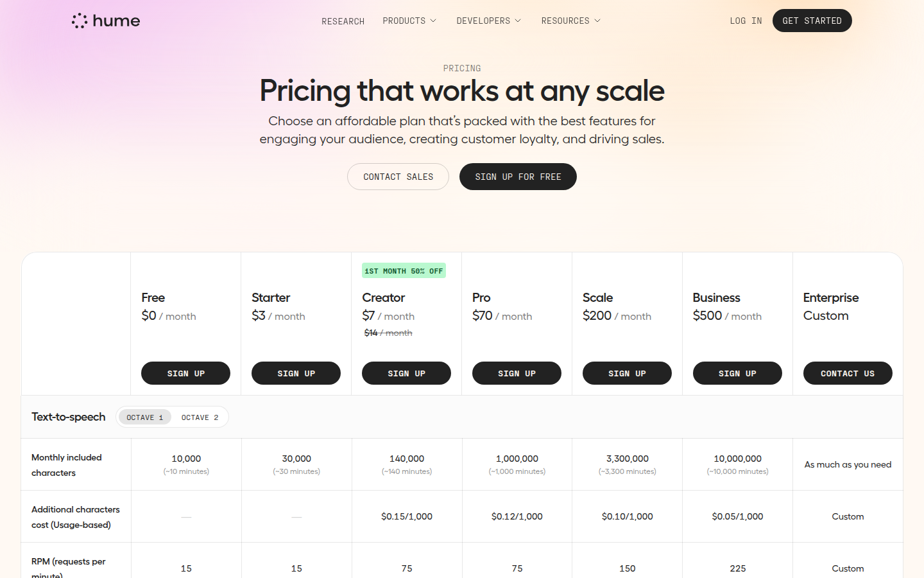The image size is (924, 578).
Task: Sign up for the Scale plan
Action: point(627,373)
